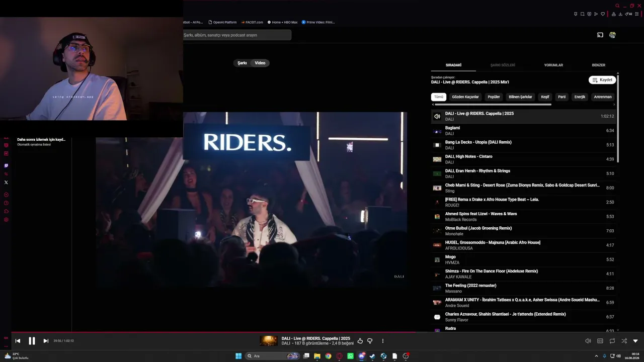Image resolution: width=644 pixels, height=362 pixels.
Task: Select the Popüler filter chip
Action: click(x=494, y=97)
